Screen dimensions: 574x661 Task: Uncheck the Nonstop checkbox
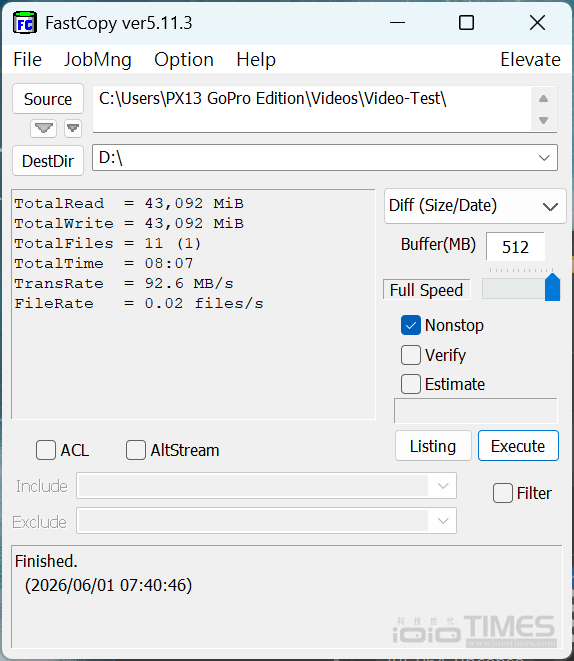410,325
